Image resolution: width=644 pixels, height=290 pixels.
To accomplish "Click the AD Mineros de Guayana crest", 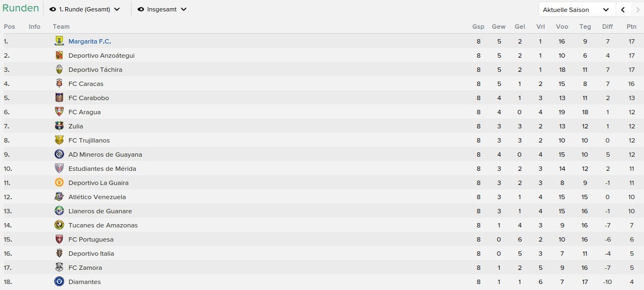I will tap(59, 155).
